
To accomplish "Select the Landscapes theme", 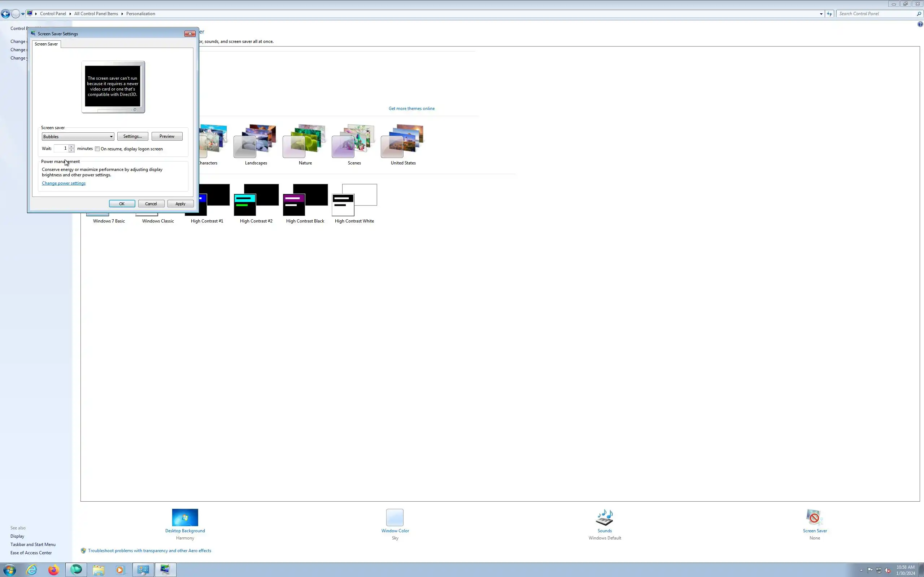I will 256,141.
